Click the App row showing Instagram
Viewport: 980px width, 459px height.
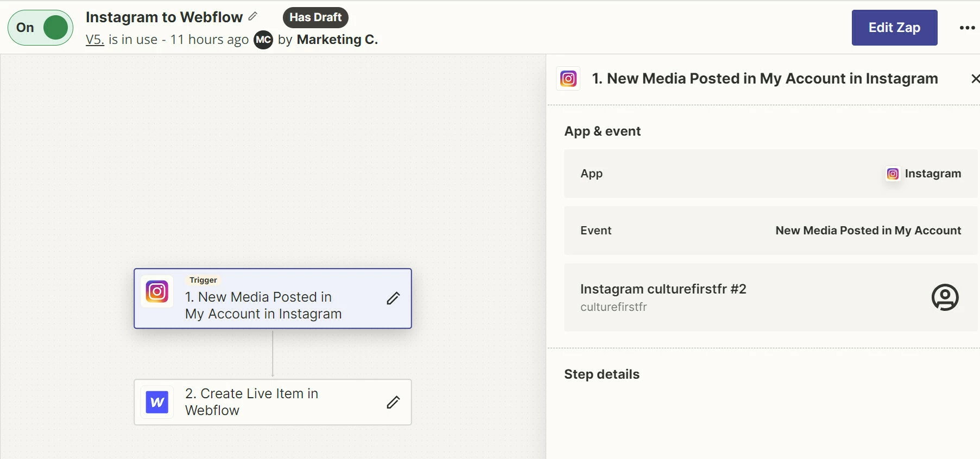(x=771, y=174)
